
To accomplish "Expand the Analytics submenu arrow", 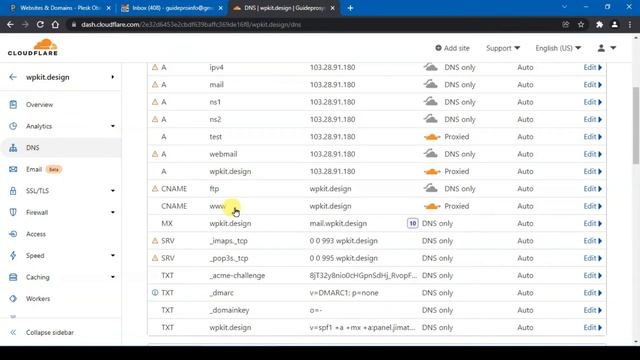I will click(113, 126).
